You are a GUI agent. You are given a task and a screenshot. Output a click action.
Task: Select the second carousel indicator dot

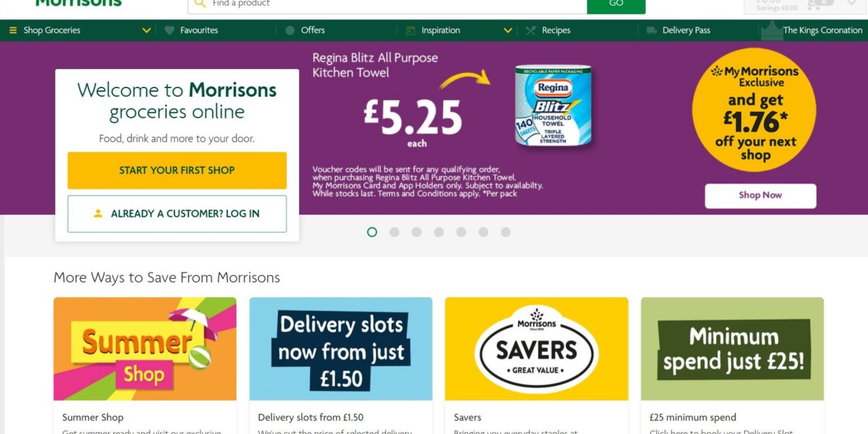click(x=394, y=231)
